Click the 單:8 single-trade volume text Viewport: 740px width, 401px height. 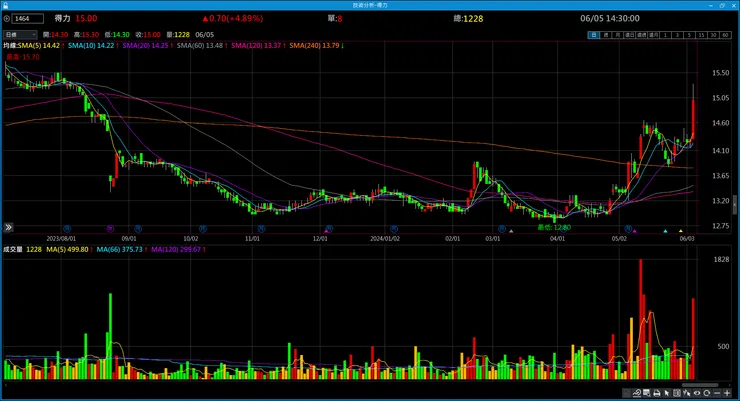point(335,18)
